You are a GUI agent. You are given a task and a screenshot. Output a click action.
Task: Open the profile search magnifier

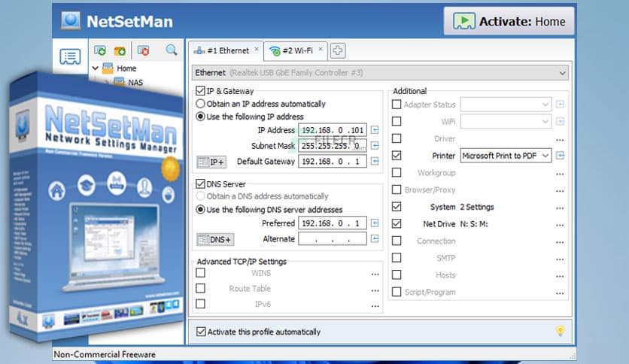click(x=172, y=50)
